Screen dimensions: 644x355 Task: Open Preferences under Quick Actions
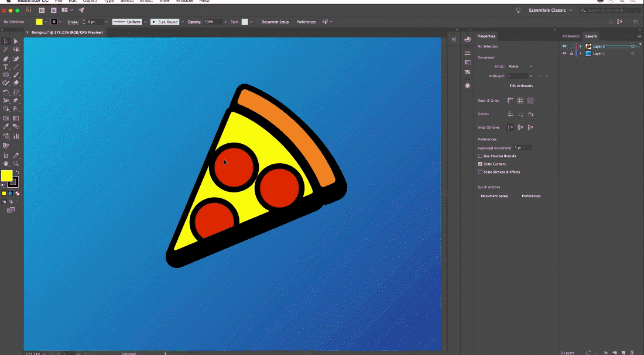point(531,196)
